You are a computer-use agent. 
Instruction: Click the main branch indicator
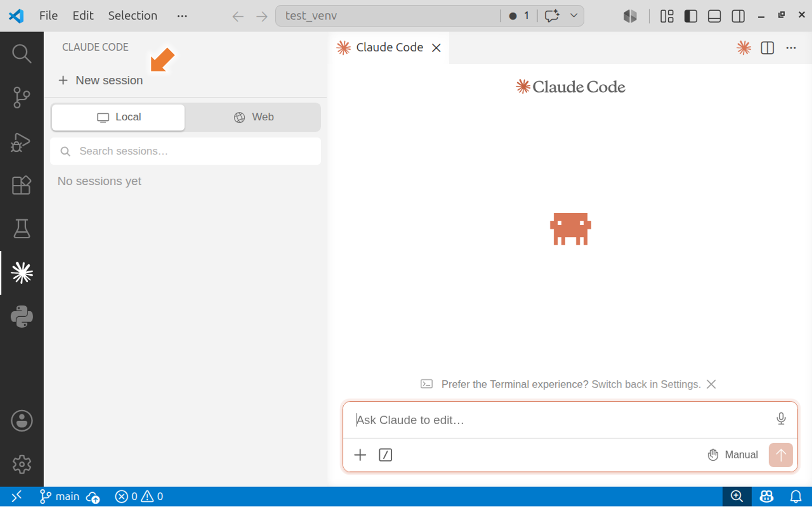(x=59, y=497)
